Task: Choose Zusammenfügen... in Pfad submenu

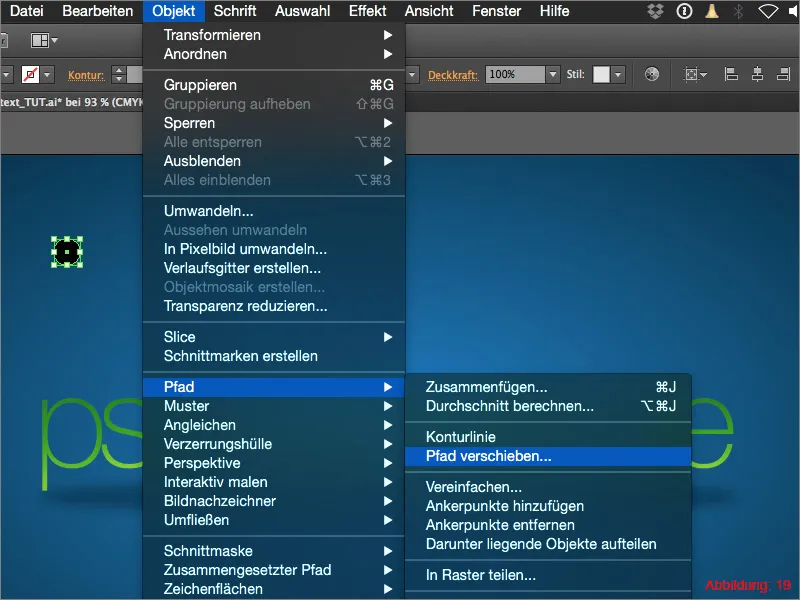Action: (x=548, y=387)
